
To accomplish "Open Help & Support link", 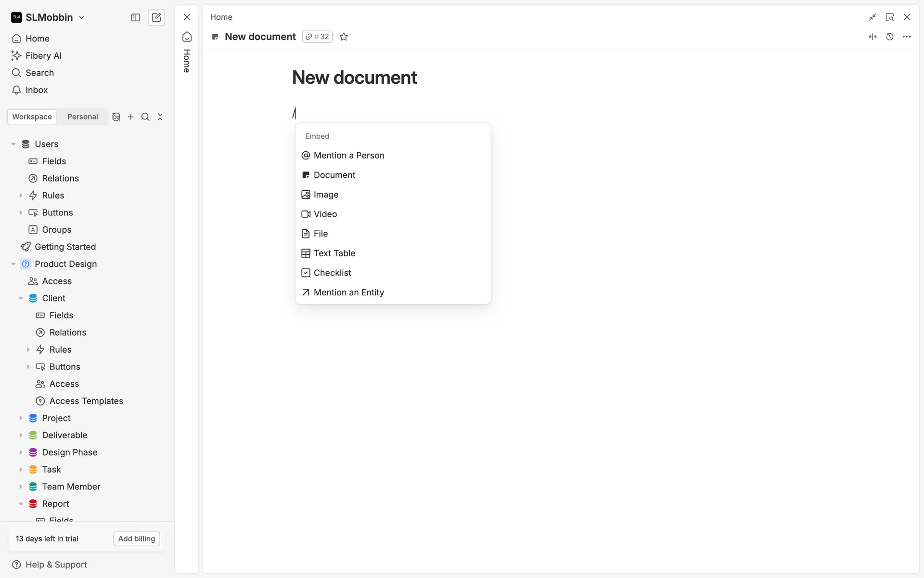I will click(x=56, y=565).
